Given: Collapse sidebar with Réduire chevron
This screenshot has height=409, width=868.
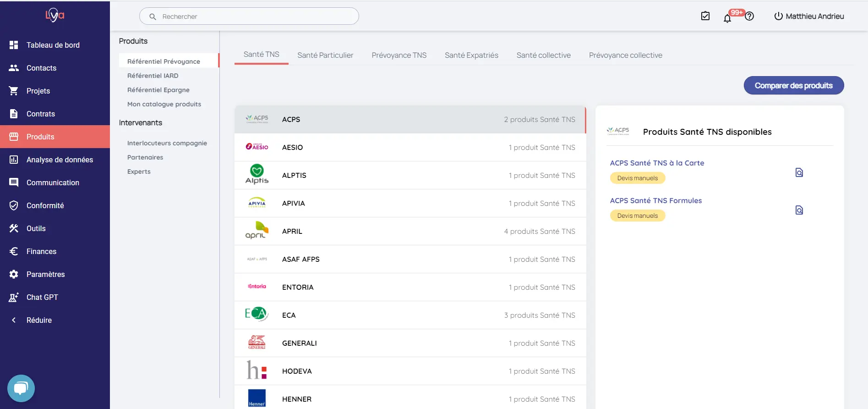Looking at the screenshot, I should [14, 320].
